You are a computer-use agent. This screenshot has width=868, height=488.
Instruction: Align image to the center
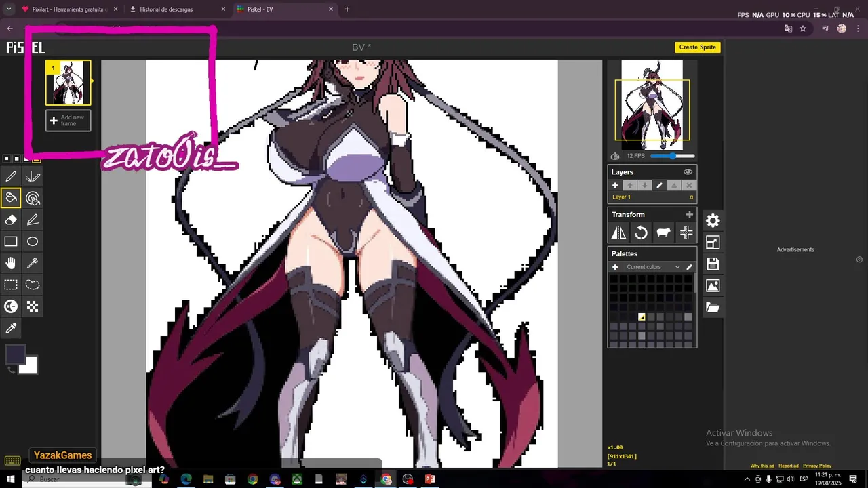click(686, 233)
